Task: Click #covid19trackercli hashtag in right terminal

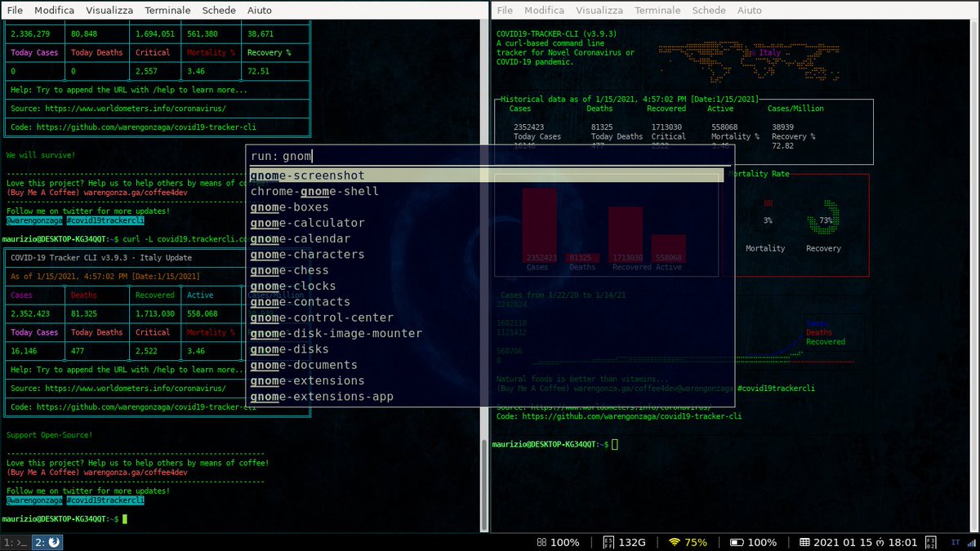Action: point(776,389)
